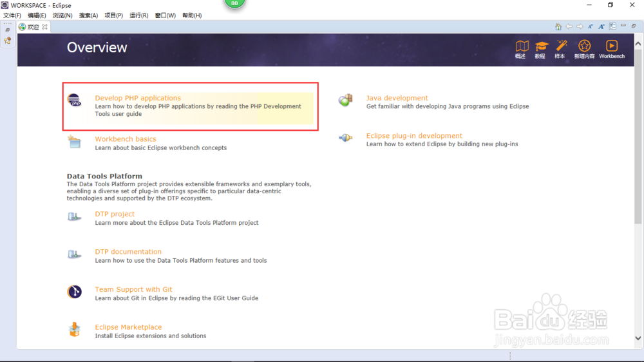Viewport: 644px width, 362px height.
Task: Click 'Learn about basic Eclipse workbench concepts' text
Action: 160,148
